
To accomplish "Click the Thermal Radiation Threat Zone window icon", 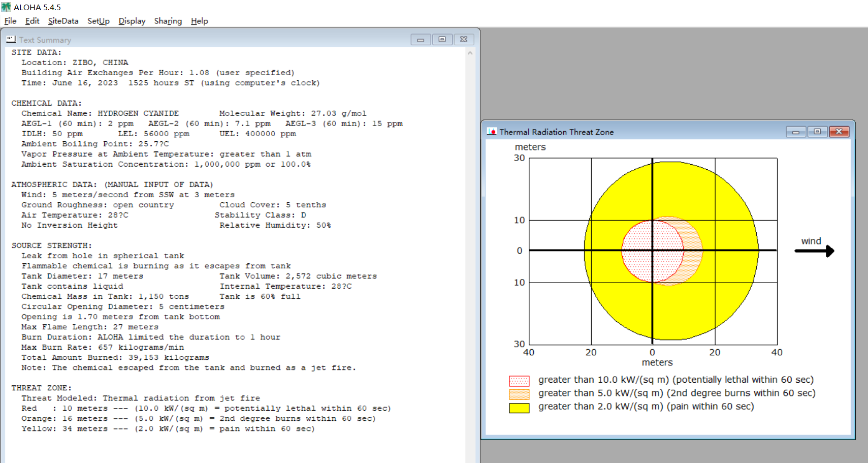I will pos(492,132).
